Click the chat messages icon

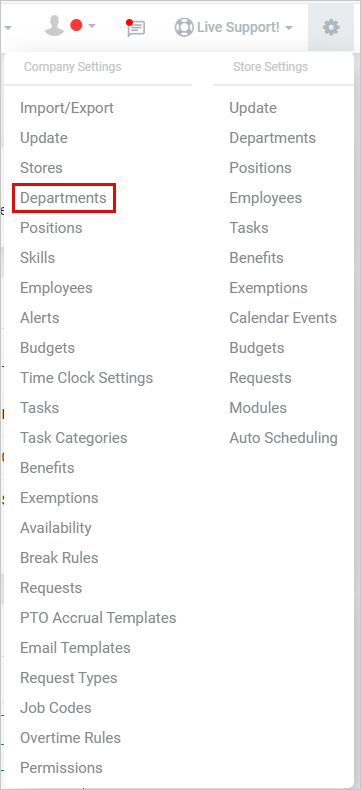135,28
